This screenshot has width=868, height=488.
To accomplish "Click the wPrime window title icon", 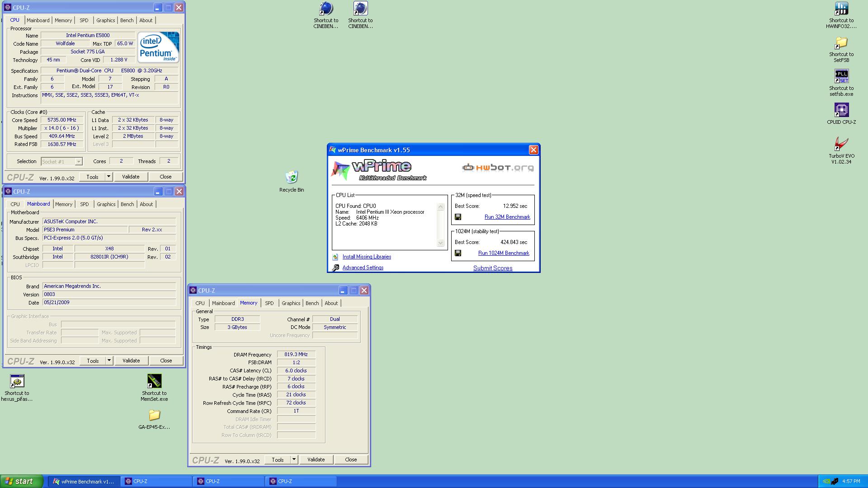I will 333,150.
